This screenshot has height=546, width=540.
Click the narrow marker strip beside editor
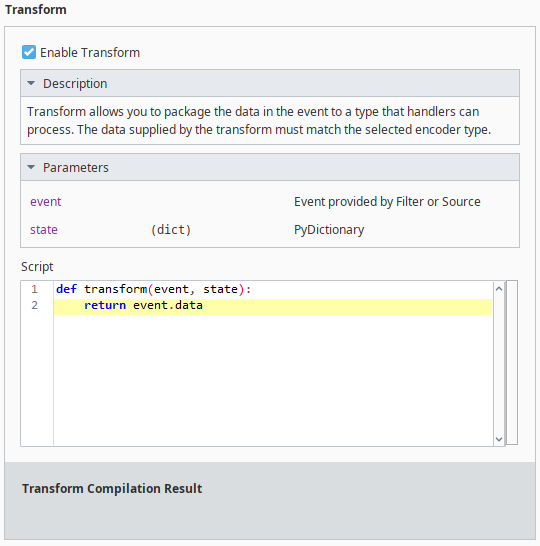pyautogui.click(x=512, y=362)
